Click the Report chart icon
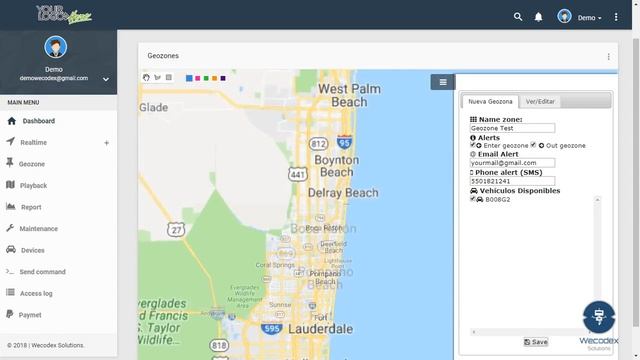Viewport: 640px width, 360px height. click(x=11, y=206)
